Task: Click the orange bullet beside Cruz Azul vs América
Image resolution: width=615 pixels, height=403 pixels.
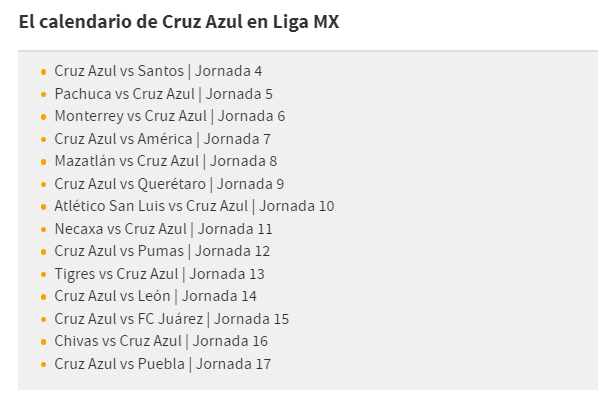Action: (43, 139)
